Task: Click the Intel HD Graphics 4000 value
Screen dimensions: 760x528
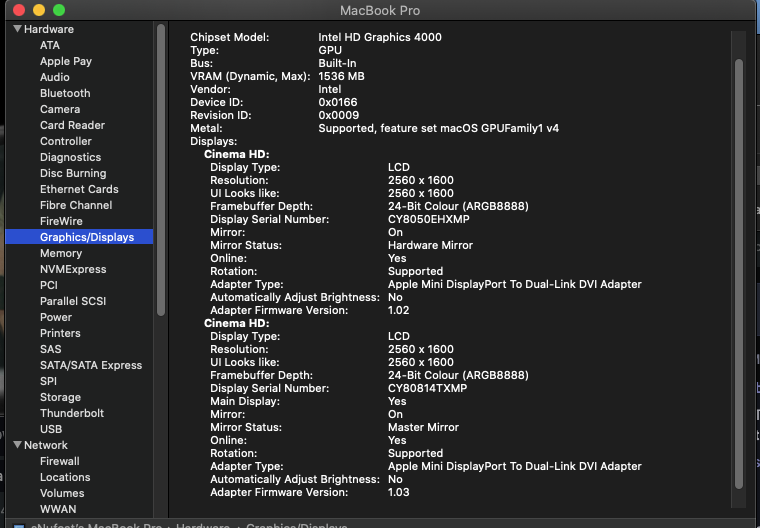Action: coord(380,37)
